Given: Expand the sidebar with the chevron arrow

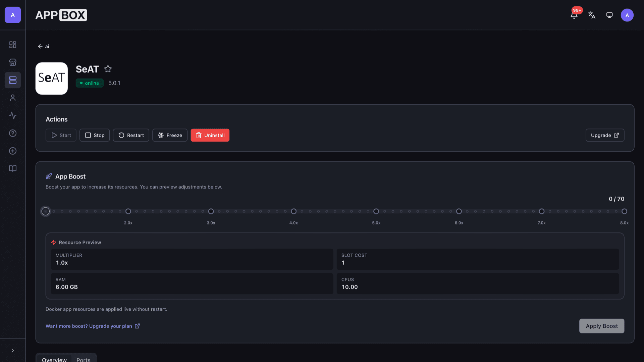Looking at the screenshot, I should pos(13,351).
